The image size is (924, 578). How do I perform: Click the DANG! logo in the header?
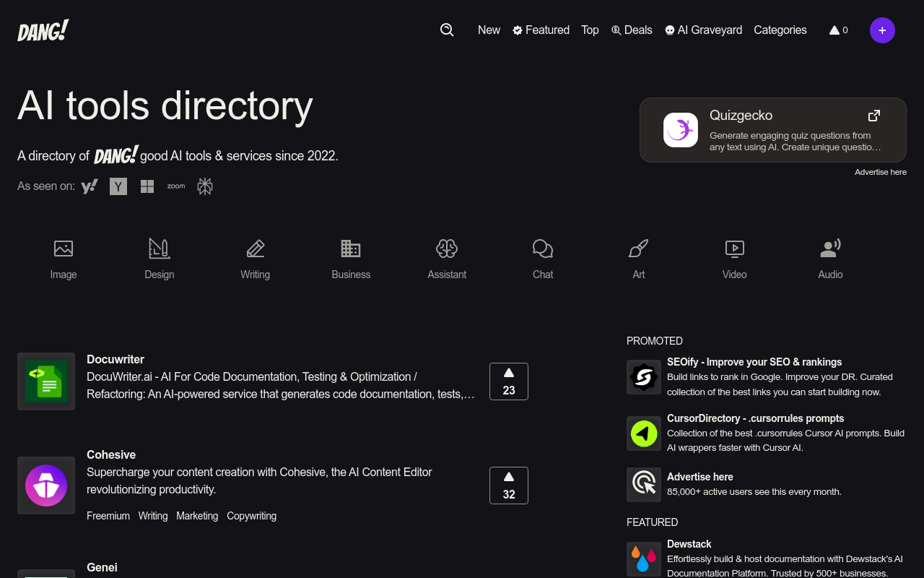click(x=43, y=30)
